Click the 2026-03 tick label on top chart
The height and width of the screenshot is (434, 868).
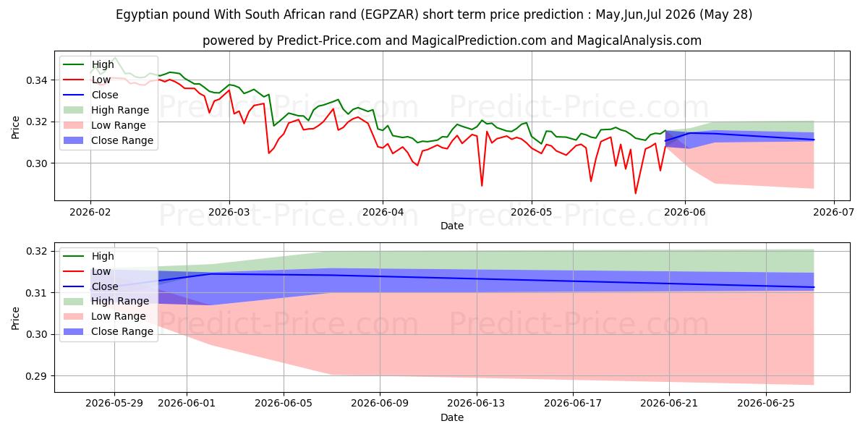229,213
